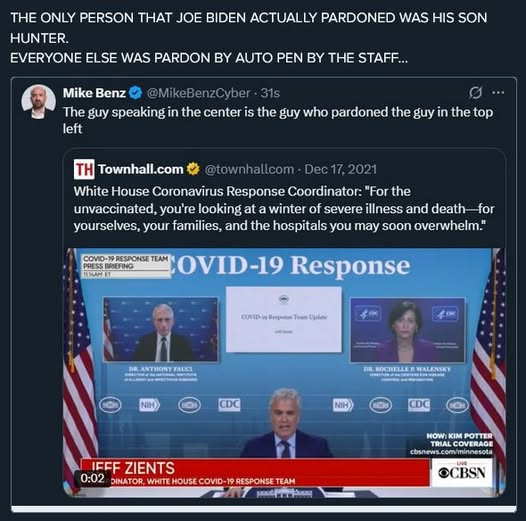Open the three-dots more options menu
Screen dimensions: 526x521
(x=498, y=93)
